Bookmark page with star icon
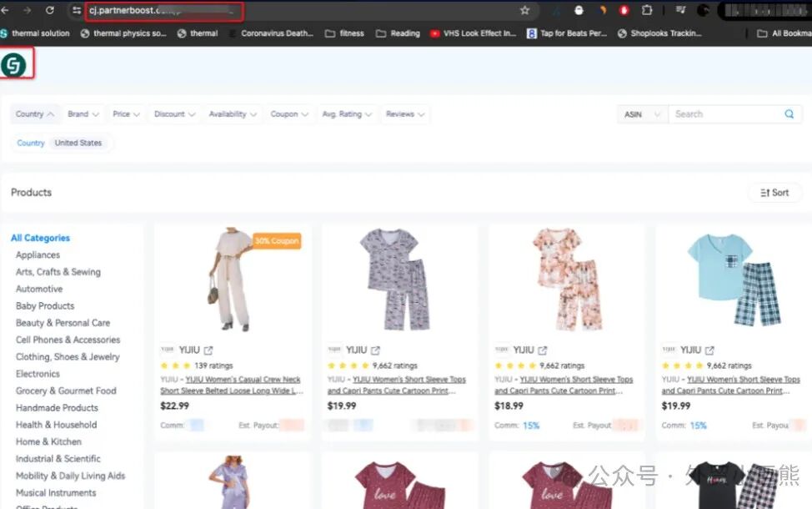This screenshot has height=509, width=812. point(524,11)
